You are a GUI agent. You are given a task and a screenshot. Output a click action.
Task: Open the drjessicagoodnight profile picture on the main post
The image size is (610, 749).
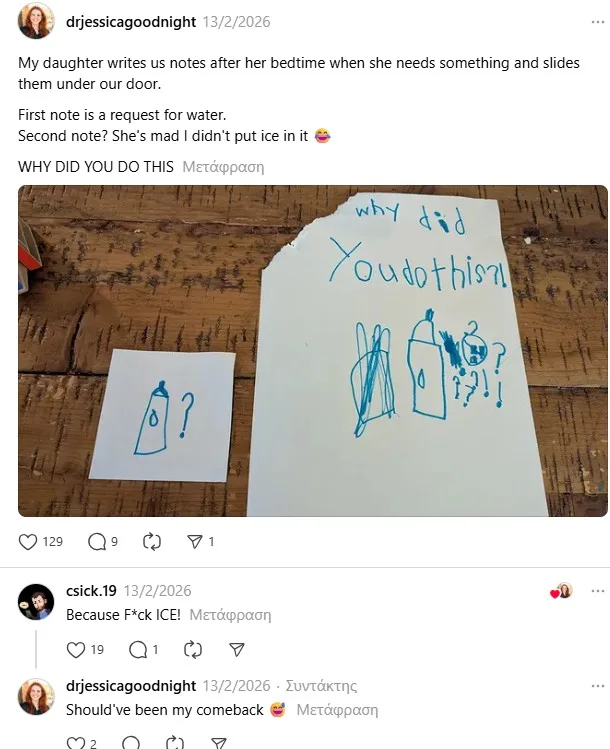click(36, 21)
